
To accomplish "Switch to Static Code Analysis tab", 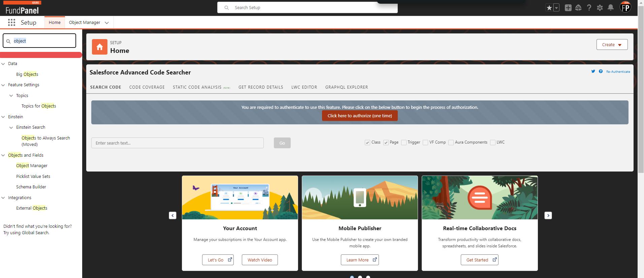I will (201, 87).
